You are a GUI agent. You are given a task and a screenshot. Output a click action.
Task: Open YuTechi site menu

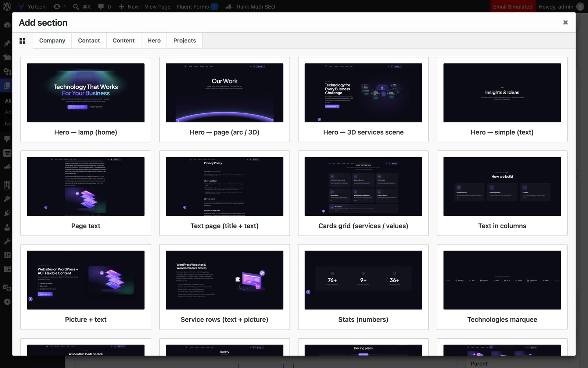pyautogui.click(x=32, y=7)
